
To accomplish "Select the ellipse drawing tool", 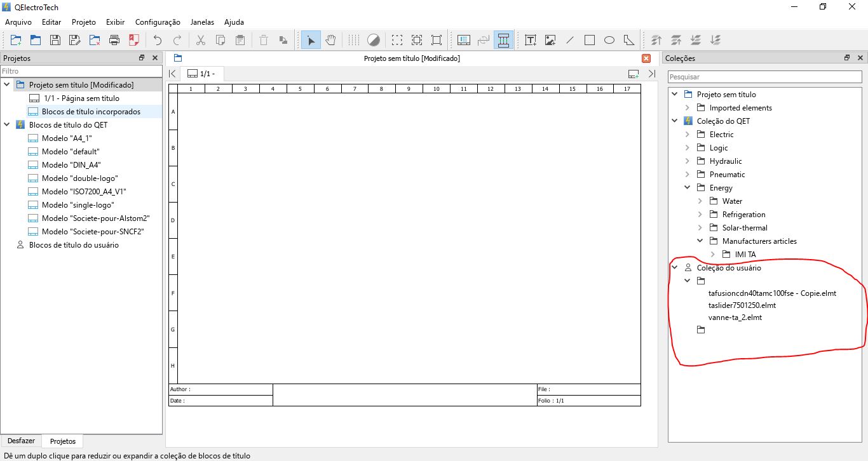I will pyautogui.click(x=609, y=41).
